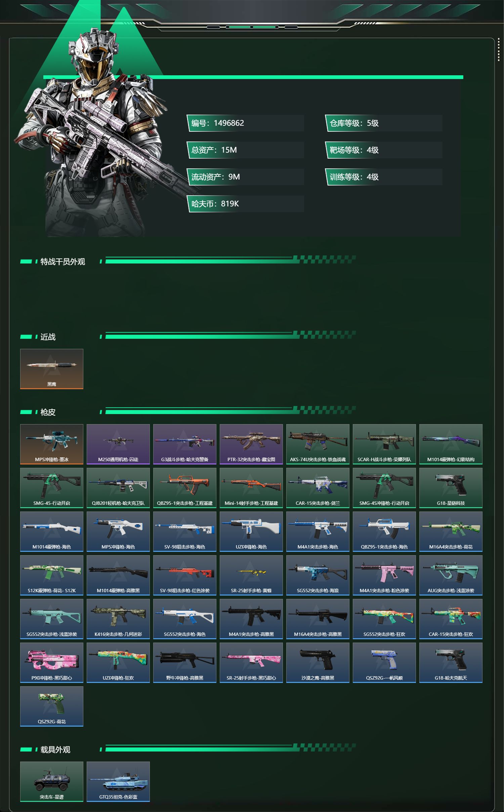Select the CAR-15突击步枪-剑兰 skin

pyautogui.click(x=318, y=488)
